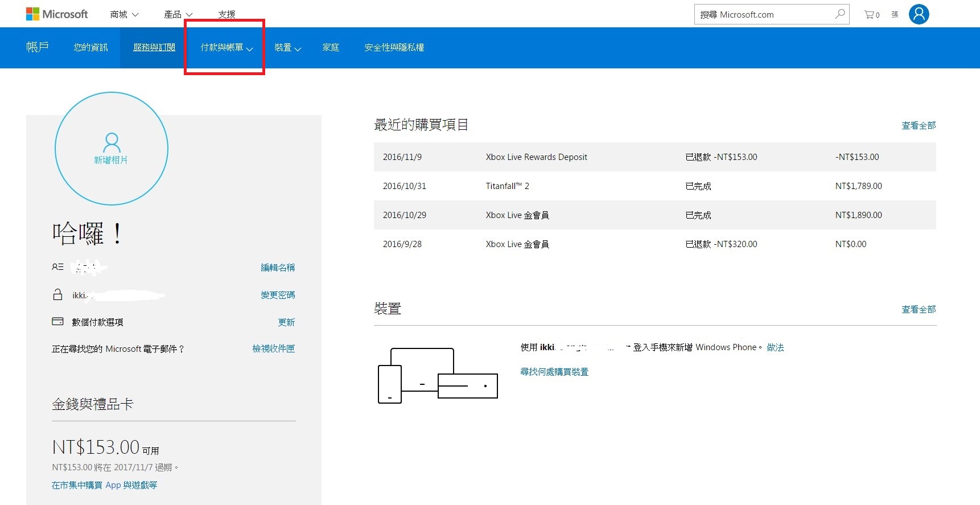Screen dimensions: 980x505
Task: Click the Xbox Live Rewards Deposit purchase
Action: coord(536,157)
